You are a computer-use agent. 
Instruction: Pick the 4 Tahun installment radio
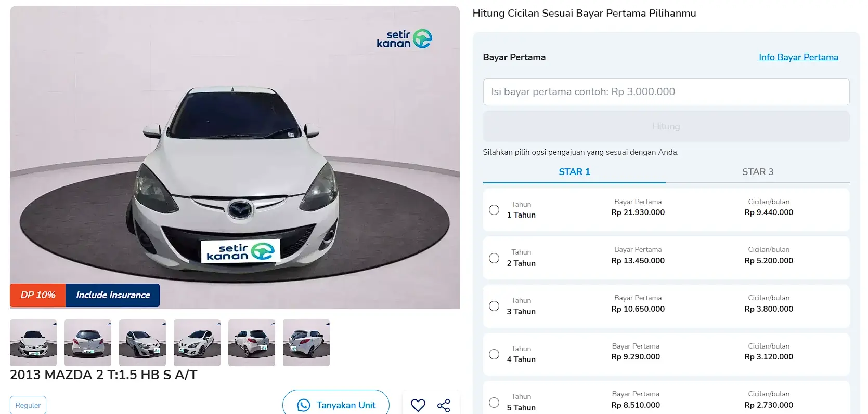[x=494, y=354]
